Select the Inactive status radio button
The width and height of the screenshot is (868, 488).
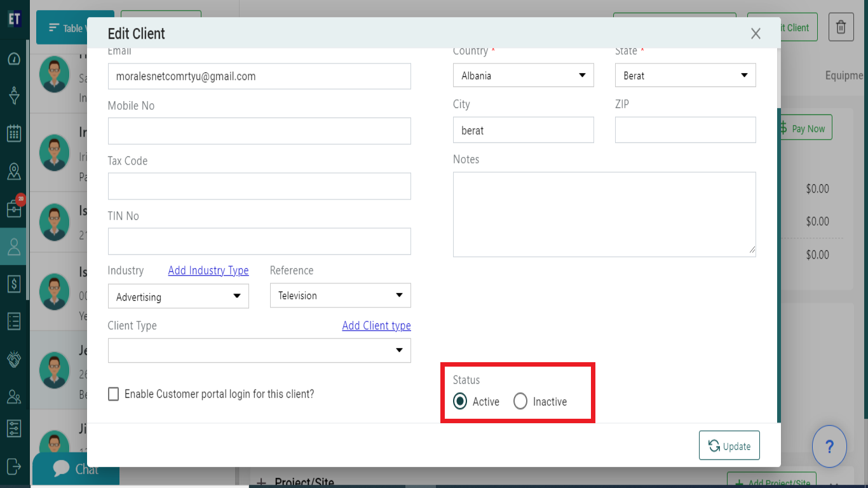pyautogui.click(x=520, y=402)
